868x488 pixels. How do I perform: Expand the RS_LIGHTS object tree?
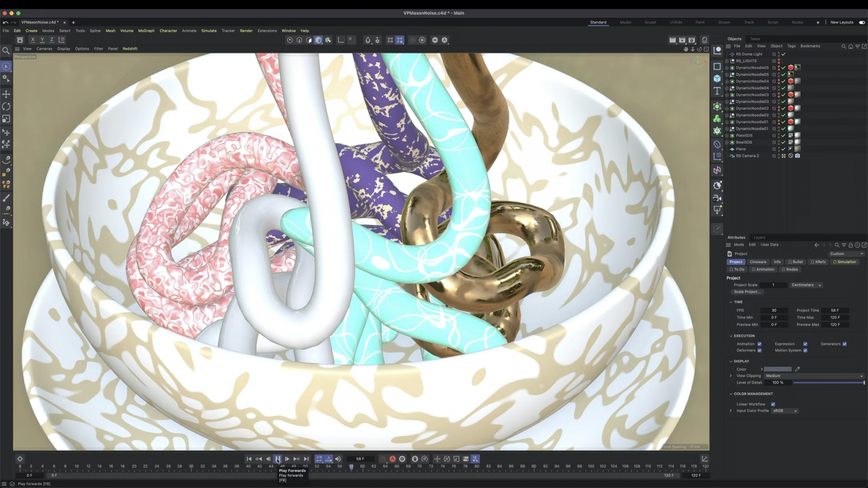727,61
